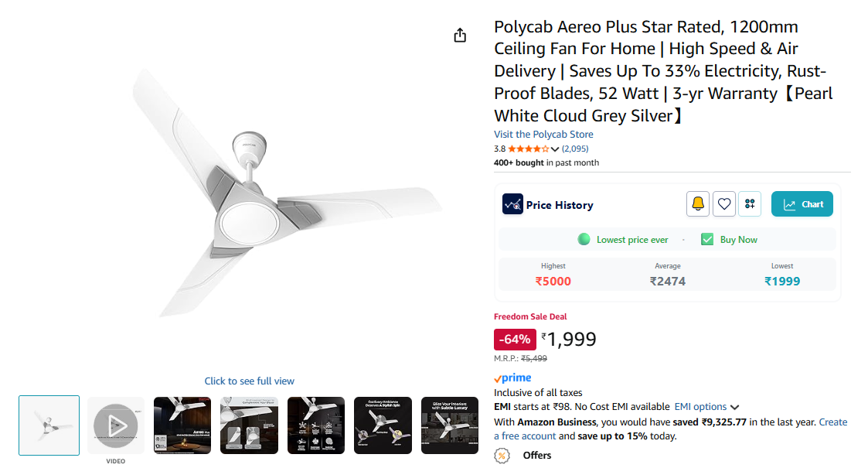Toggle the green Buy Now checkmark
The height and width of the screenshot is (468, 868).
707,239
